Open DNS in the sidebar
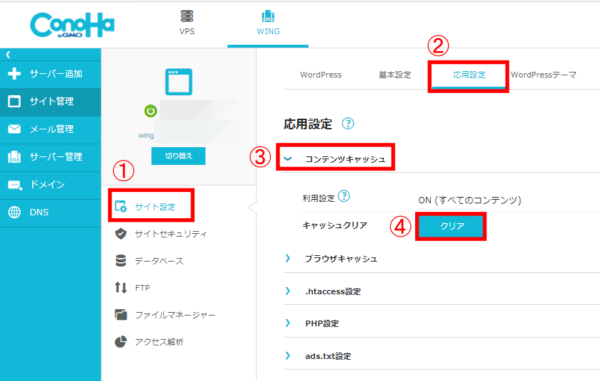 pos(51,213)
